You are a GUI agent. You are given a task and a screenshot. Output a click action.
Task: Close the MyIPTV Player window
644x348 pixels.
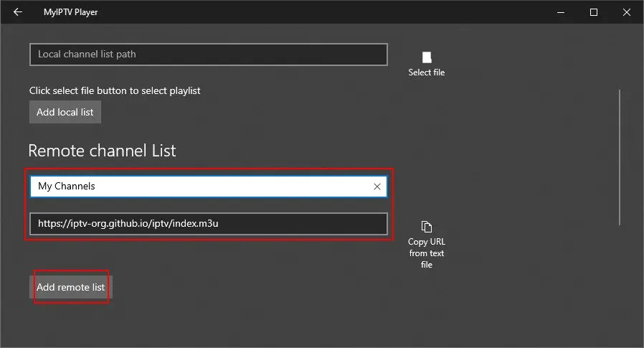[626, 12]
